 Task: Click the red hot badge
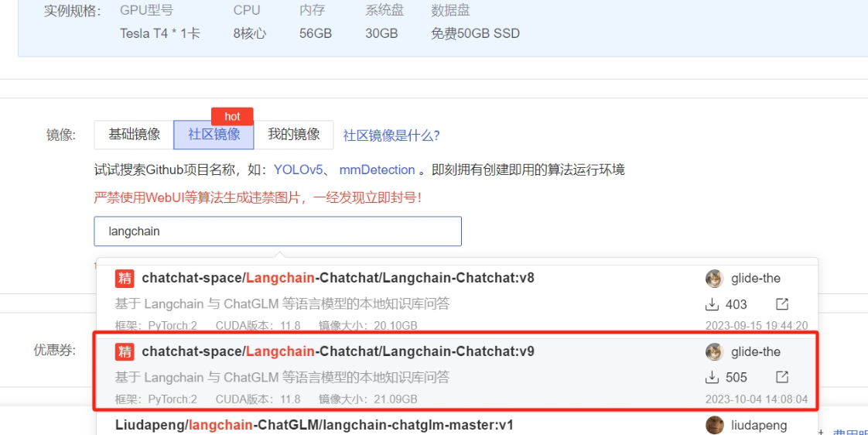[x=233, y=116]
